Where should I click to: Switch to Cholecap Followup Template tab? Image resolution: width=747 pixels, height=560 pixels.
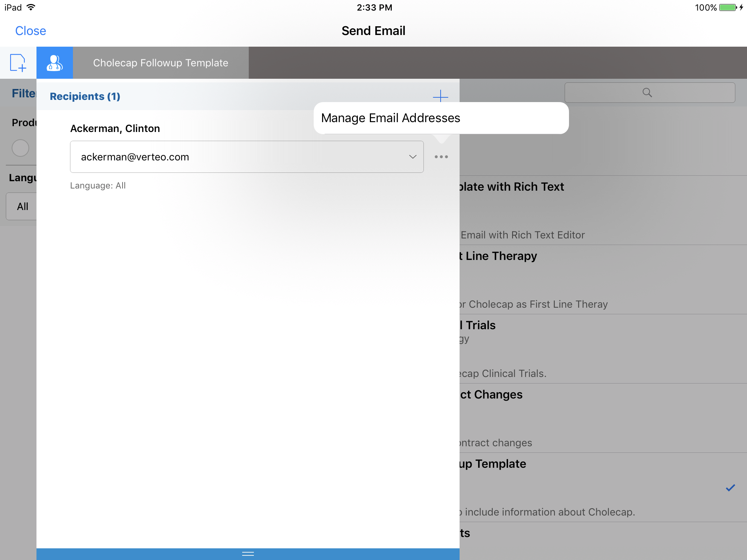point(160,63)
